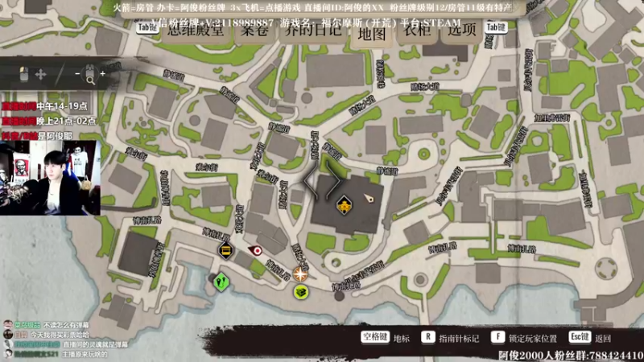Click the left Tab键 key badge

coord(147,27)
